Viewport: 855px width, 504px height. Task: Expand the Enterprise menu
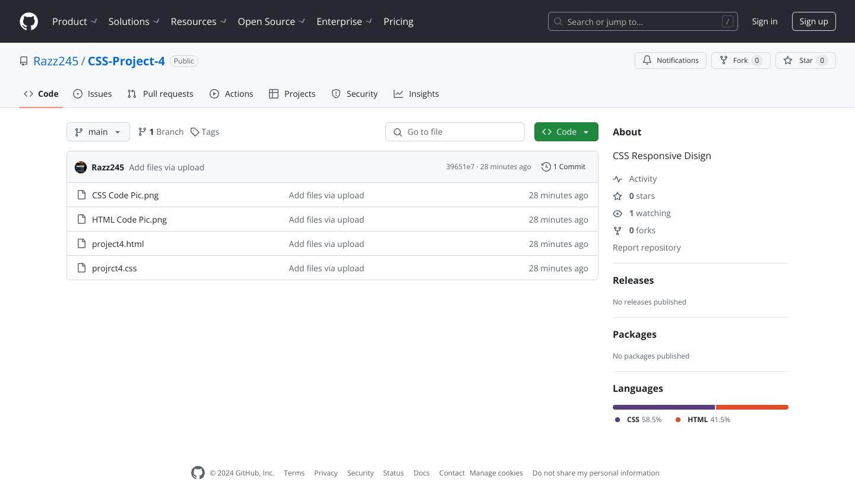point(345,21)
